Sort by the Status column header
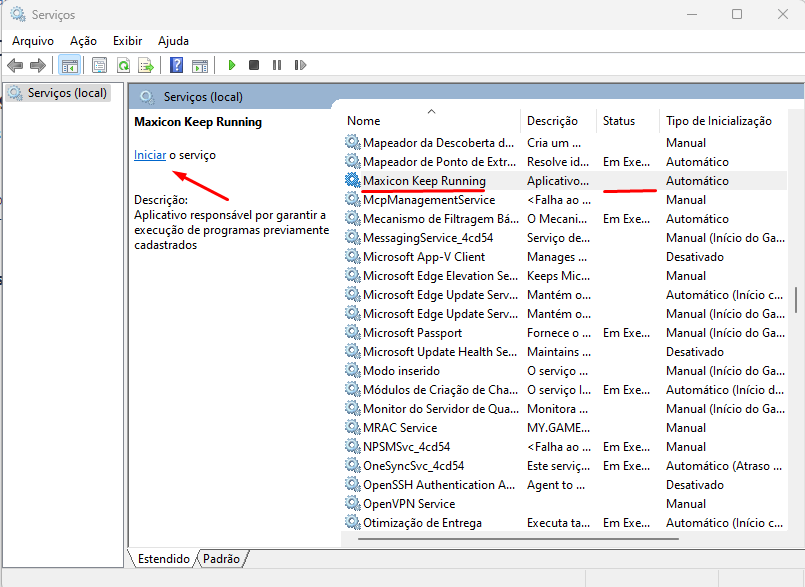 tap(628, 121)
